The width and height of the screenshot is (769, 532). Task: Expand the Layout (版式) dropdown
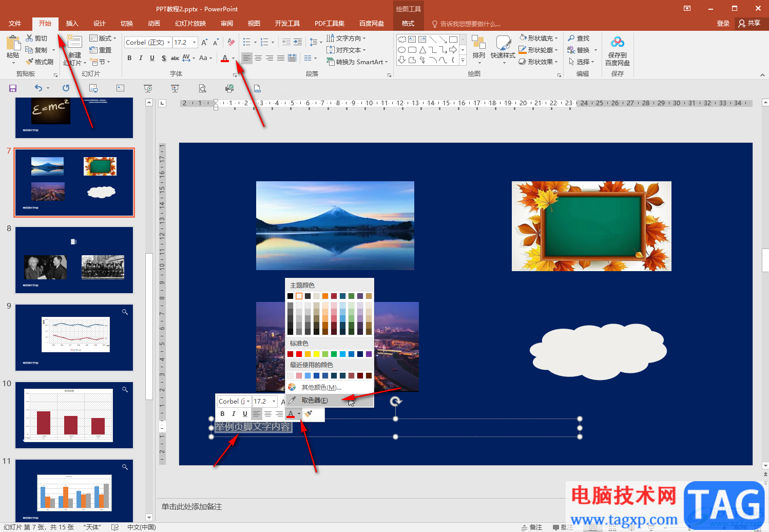[x=103, y=38]
